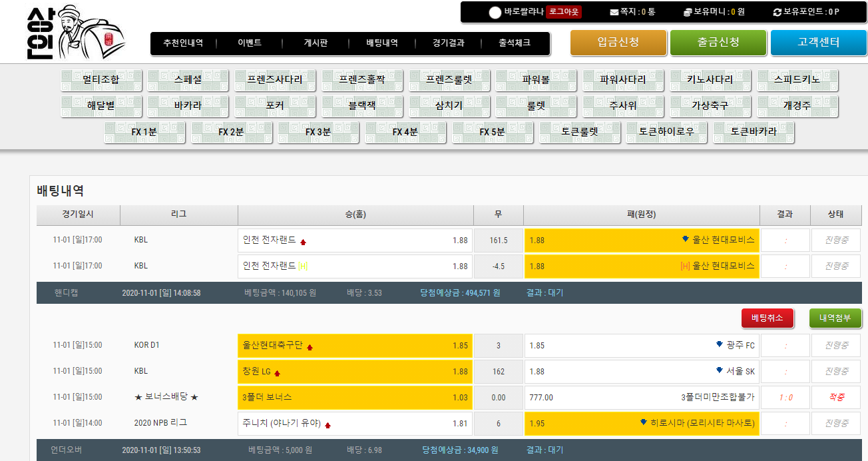The height and width of the screenshot is (461, 868).
Task: Click the refresh 보유포인트 icon
Action: pos(777,12)
